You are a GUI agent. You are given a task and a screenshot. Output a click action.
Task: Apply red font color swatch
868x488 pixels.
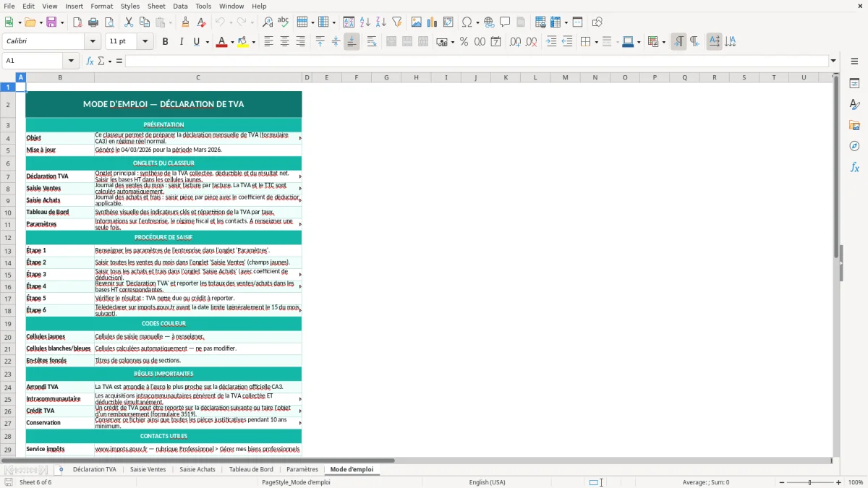(221, 42)
